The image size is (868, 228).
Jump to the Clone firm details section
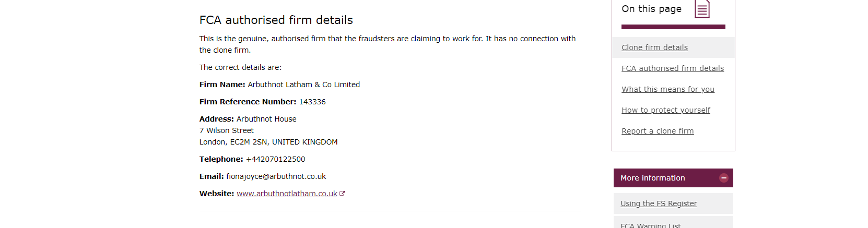tap(654, 47)
